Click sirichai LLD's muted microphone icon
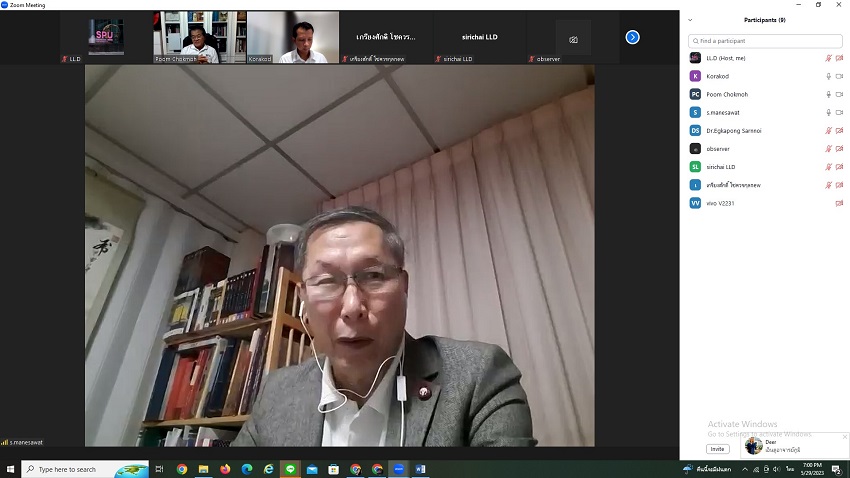 click(x=828, y=167)
